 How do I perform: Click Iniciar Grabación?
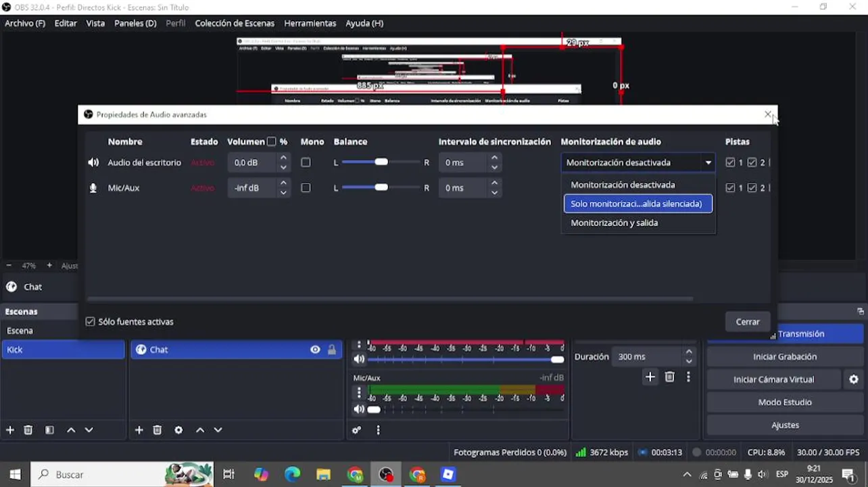[785, 356]
